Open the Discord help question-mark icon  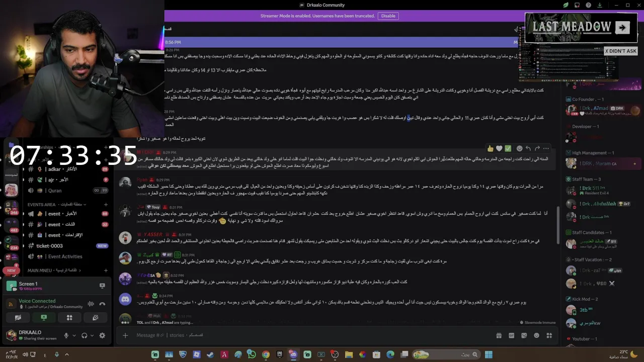[588, 5]
